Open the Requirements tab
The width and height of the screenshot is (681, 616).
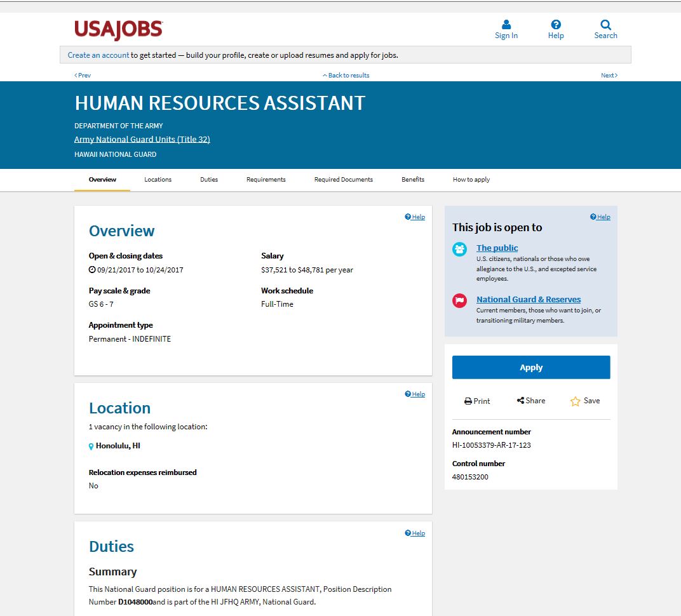[x=266, y=180]
